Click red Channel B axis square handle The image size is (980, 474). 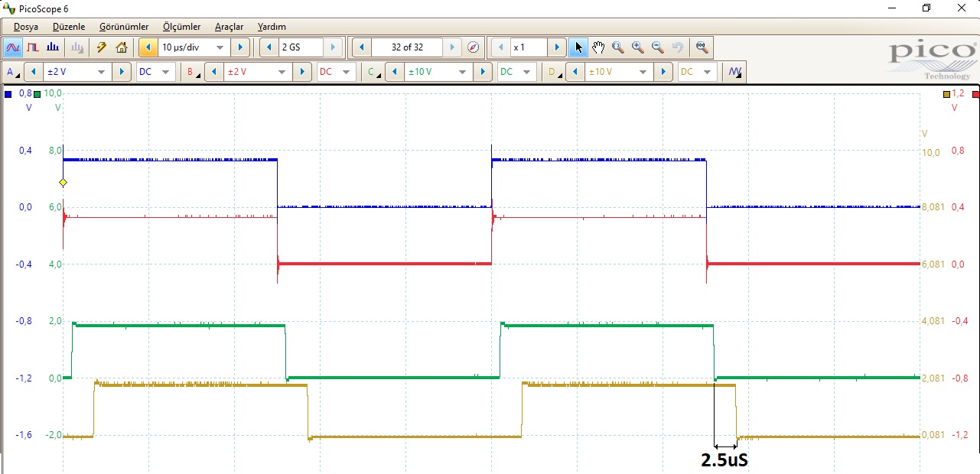[x=975, y=94]
